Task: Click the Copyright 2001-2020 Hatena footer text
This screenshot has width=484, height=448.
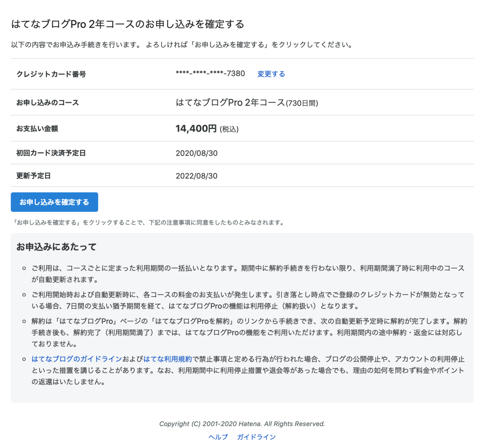Action: [x=242, y=424]
